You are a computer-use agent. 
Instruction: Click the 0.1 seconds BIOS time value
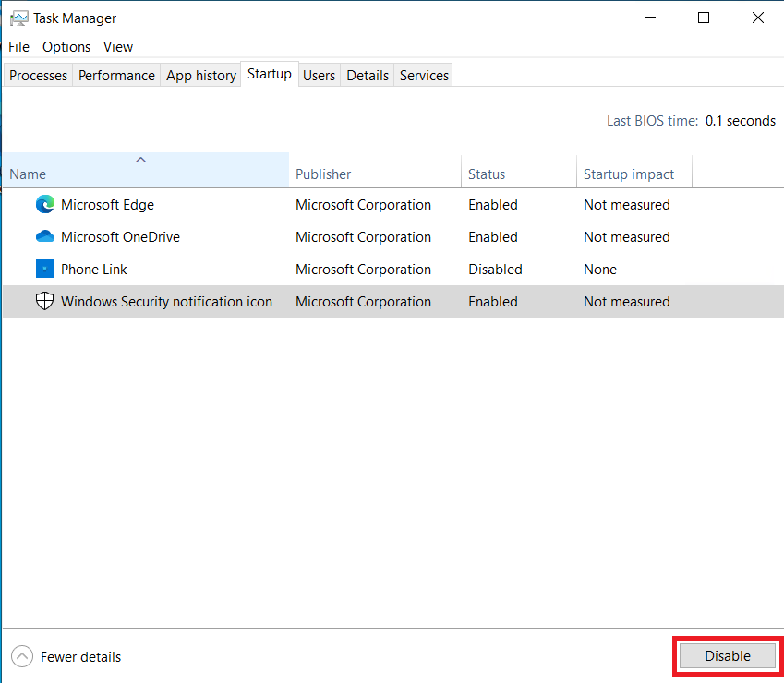pos(740,121)
